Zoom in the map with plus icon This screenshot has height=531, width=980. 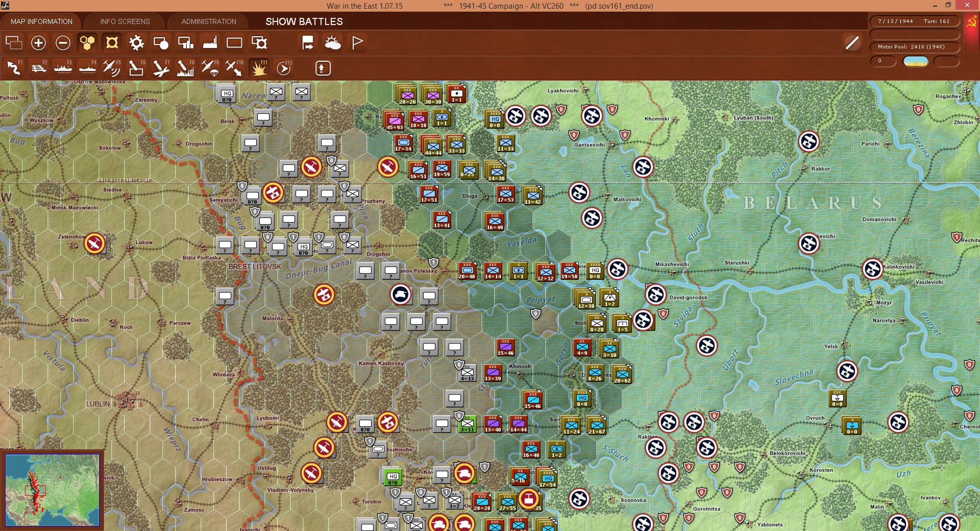(x=38, y=43)
